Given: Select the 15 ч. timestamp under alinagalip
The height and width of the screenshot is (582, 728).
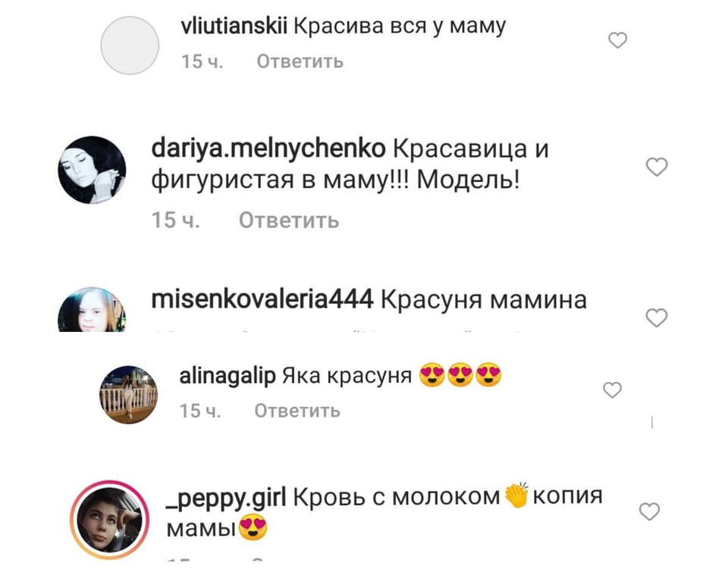Looking at the screenshot, I should (x=200, y=411).
